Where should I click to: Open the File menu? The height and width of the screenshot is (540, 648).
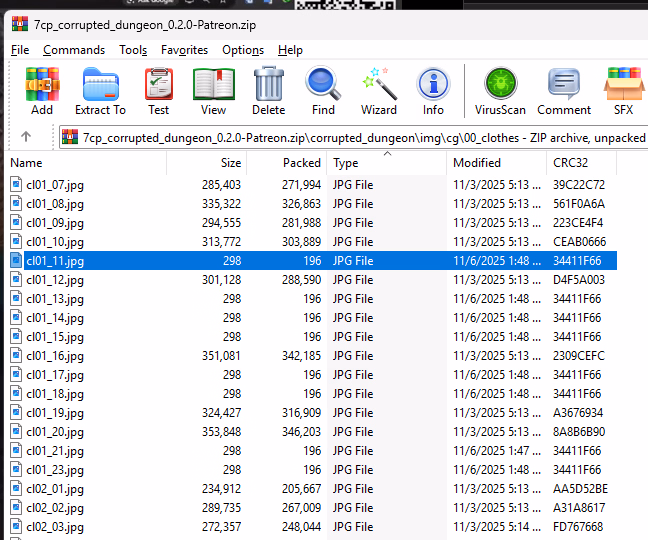point(20,50)
